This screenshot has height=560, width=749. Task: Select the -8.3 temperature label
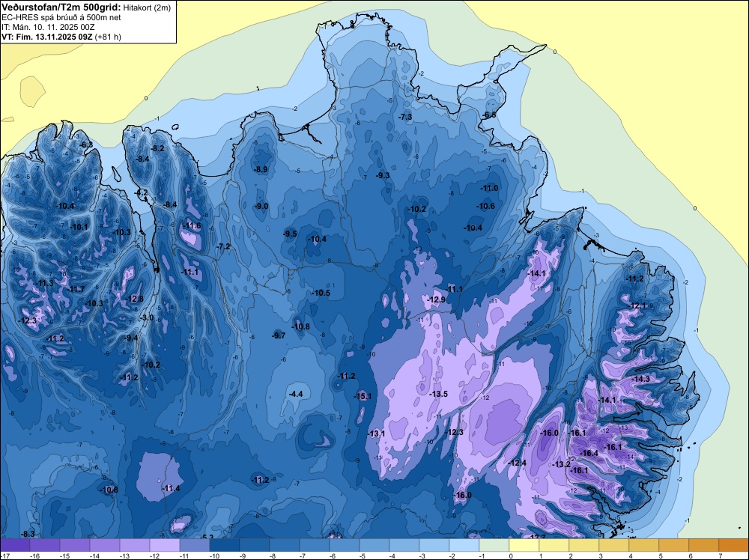28,534
